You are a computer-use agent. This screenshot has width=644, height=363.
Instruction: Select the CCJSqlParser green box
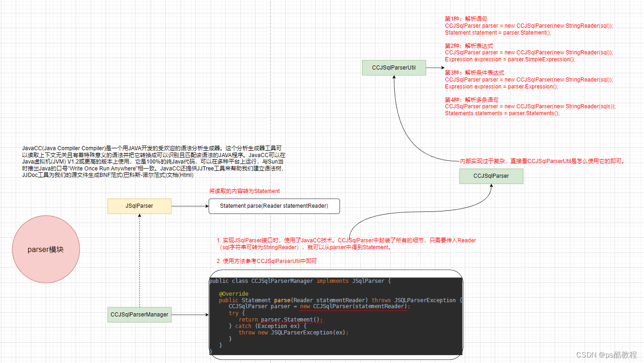click(x=491, y=176)
